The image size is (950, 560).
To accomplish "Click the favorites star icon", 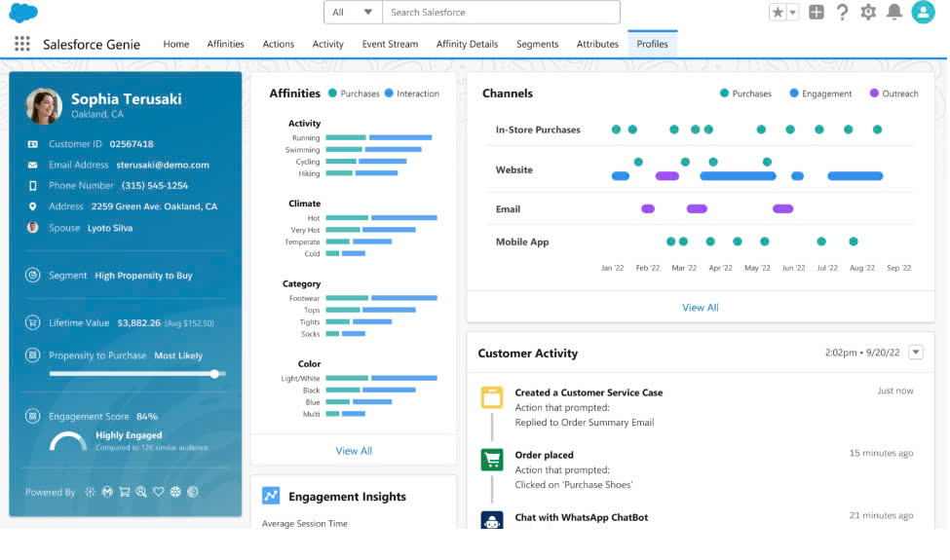I will [x=778, y=13].
